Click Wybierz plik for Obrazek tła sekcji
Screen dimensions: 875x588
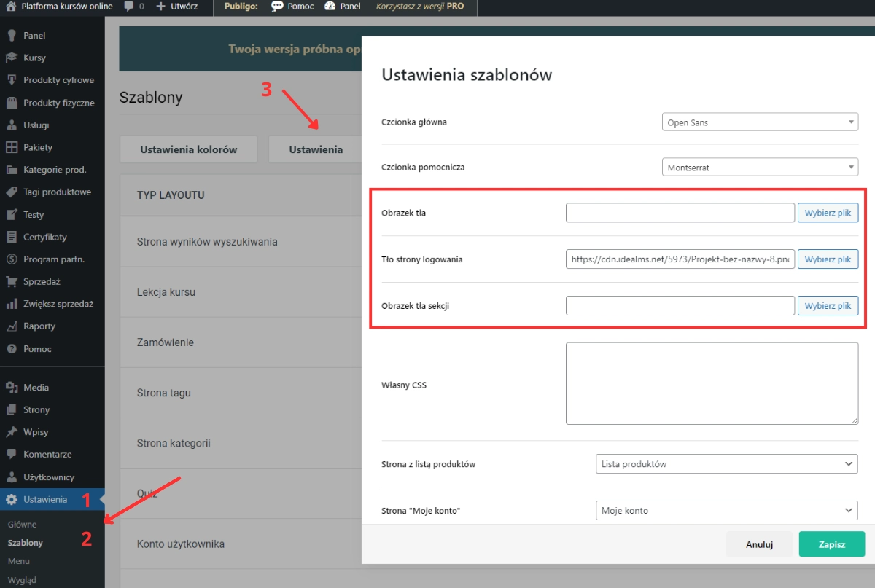828,306
